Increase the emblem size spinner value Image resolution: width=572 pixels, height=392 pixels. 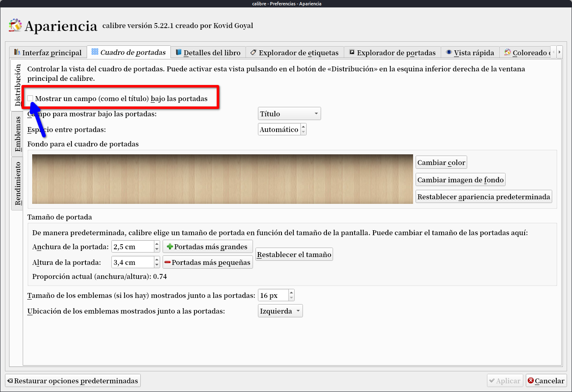(x=291, y=293)
